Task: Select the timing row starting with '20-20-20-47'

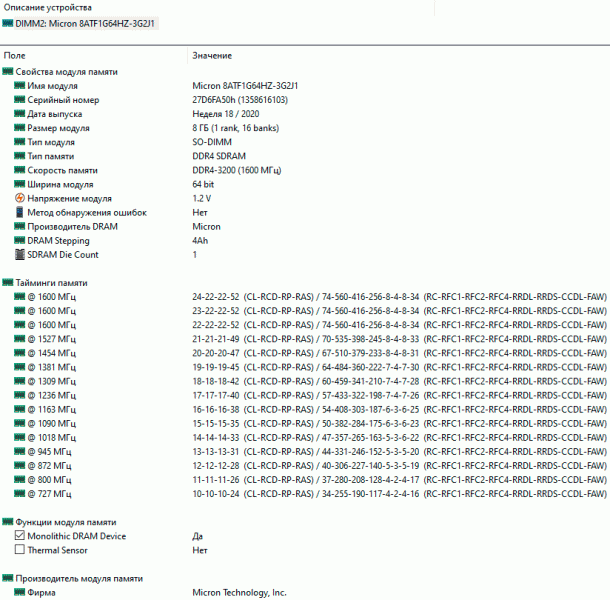Action: [400, 353]
